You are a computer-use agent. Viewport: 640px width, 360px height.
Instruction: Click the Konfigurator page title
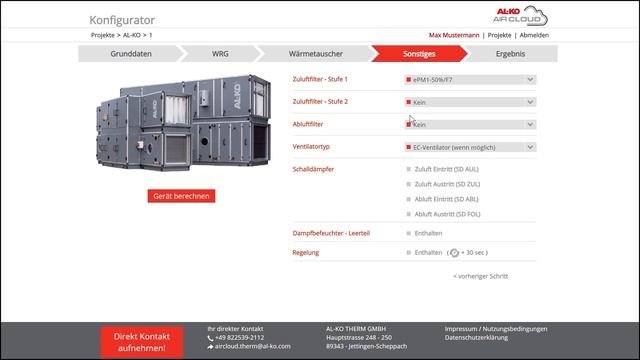122,20
